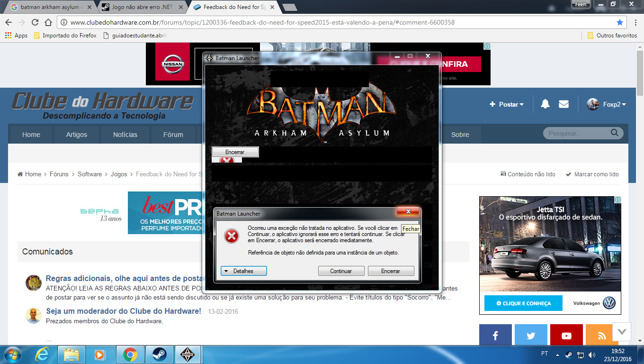
Task: Click Continuar in the Batman Launcher error dialog
Action: point(341,271)
